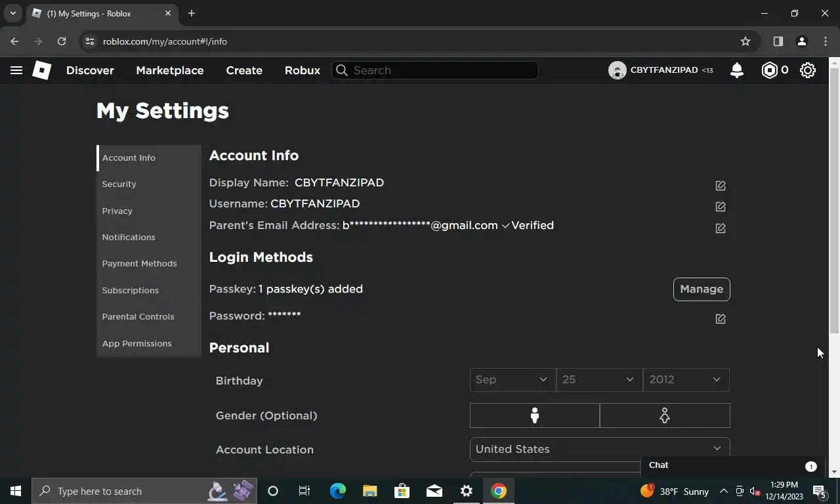Click the CBYTFANZIPAD avatar thumbnail

coord(617,70)
